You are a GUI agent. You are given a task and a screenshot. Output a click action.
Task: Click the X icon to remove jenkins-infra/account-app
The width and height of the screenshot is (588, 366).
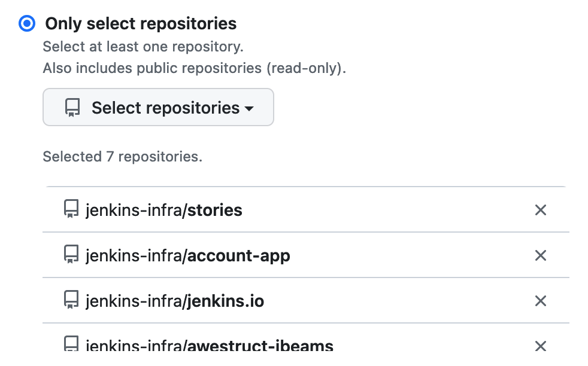coord(540,255)
